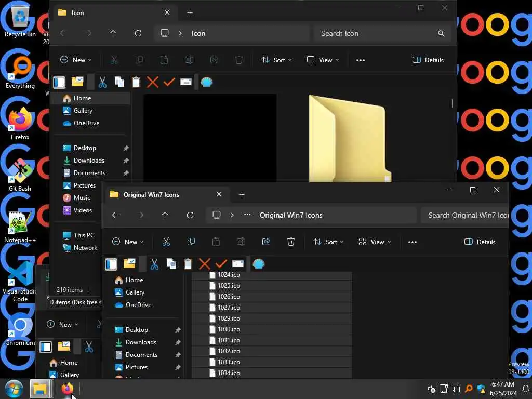The image size is (532, 399).
Task: Click Search Icon field
Action: (382, 33)
